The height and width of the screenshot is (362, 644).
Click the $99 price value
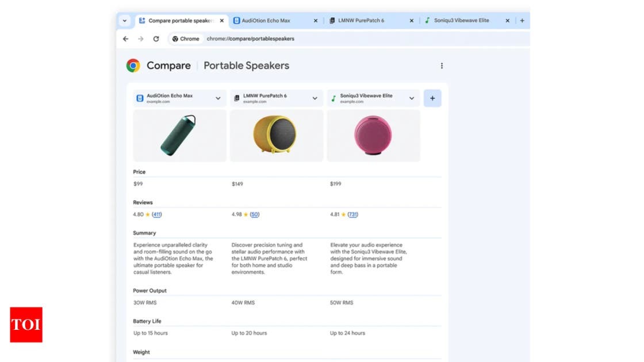pos(138,184)
